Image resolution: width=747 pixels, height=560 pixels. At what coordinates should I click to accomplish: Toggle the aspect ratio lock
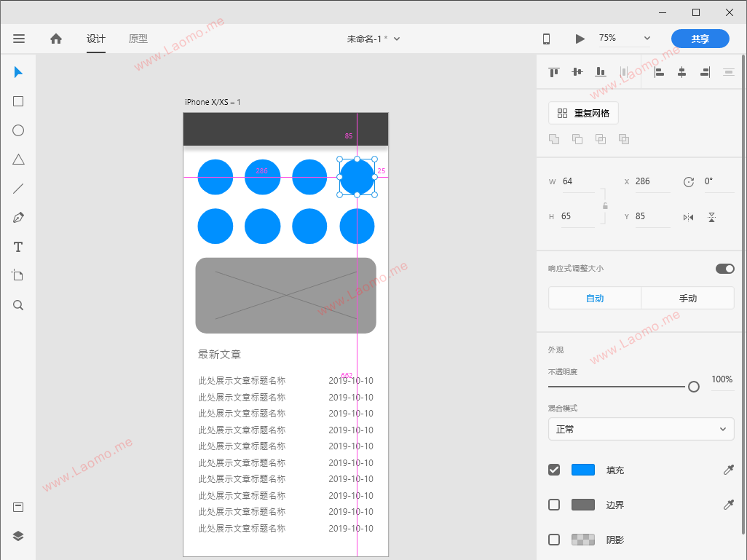pyautogui.click(x=605, y=206)
